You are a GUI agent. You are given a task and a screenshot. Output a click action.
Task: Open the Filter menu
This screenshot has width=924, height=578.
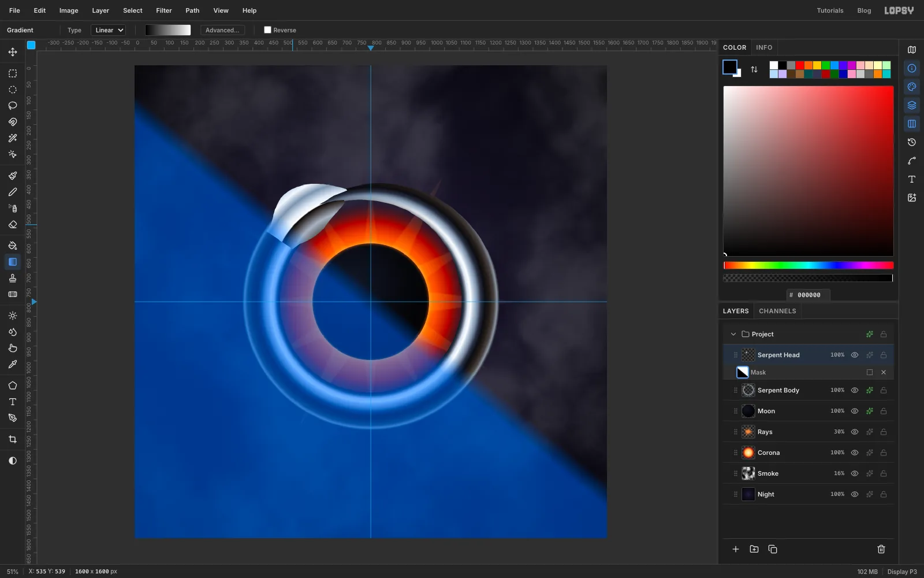[164, 10]
